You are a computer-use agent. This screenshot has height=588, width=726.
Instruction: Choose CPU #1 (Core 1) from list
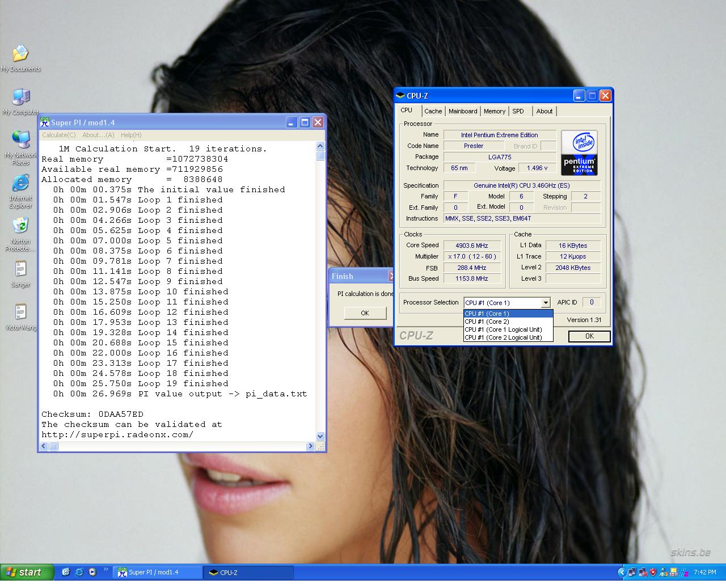coord(508,314)
